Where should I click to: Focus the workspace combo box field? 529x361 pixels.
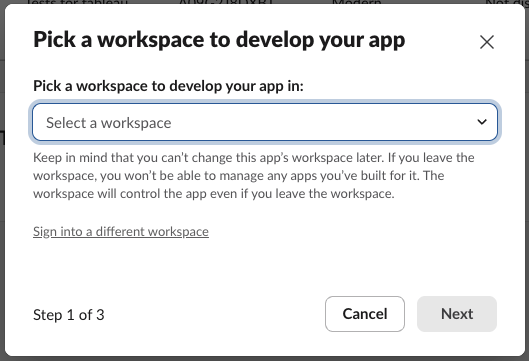click(265, 122)
